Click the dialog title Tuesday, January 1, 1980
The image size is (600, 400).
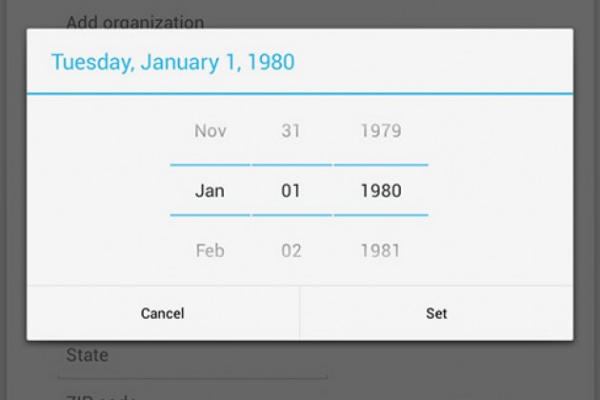[x=173, y=62]
